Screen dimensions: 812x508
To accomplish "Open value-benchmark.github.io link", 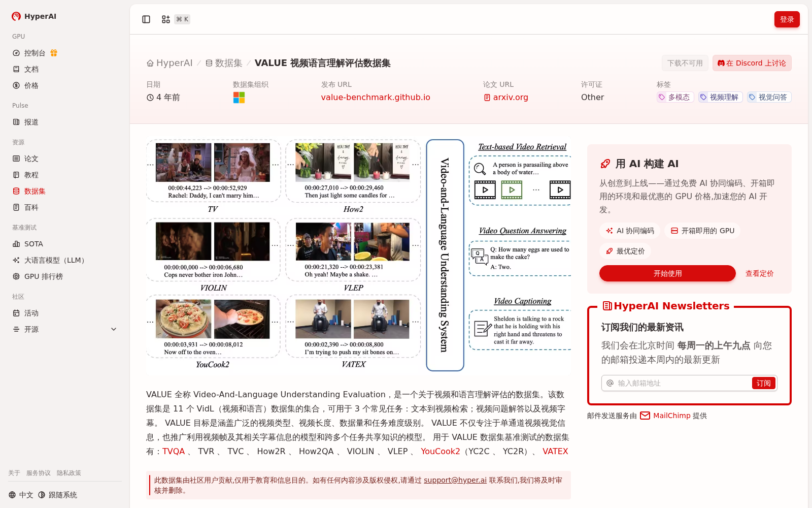I will tap(376, 97).
